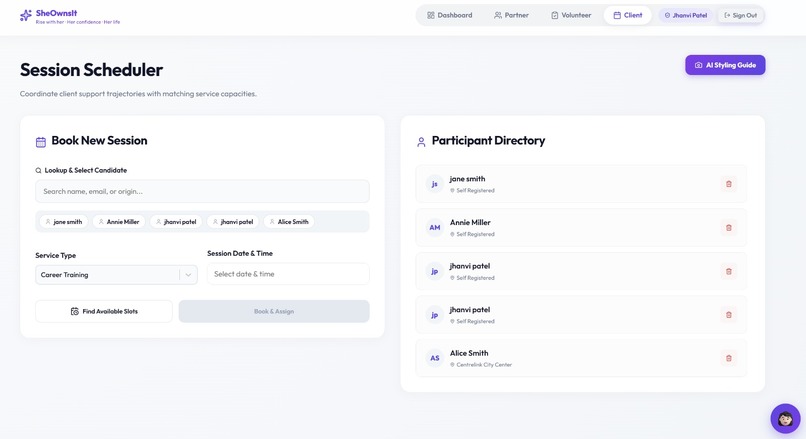The image size is (806, 439).
Task: Delete Annie Miller from the directory
Action: [x=728, y=228]
